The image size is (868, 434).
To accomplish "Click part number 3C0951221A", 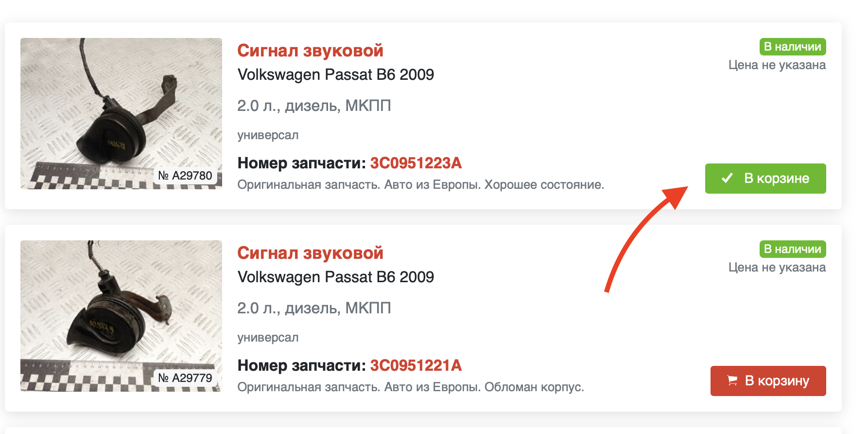I will (416, 365).
